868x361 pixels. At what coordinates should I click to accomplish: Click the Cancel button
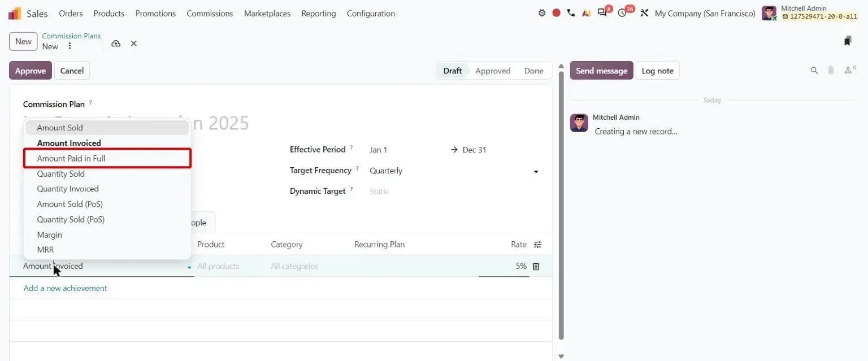(x=72, y=71)
